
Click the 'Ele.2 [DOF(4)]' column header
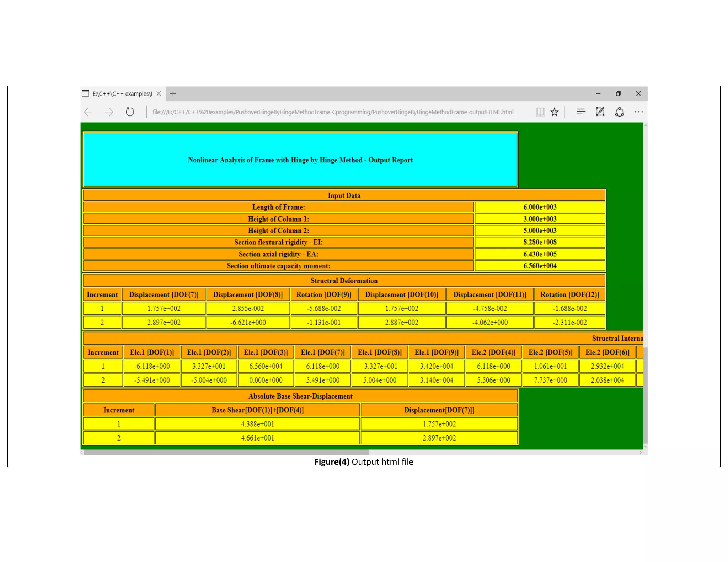tap(494, 353)
